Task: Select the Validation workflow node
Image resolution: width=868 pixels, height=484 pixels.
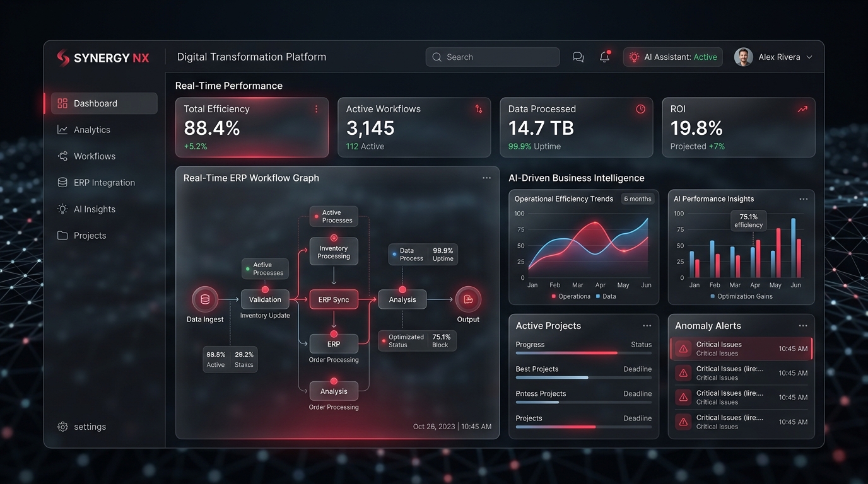Action: (265, 299)
